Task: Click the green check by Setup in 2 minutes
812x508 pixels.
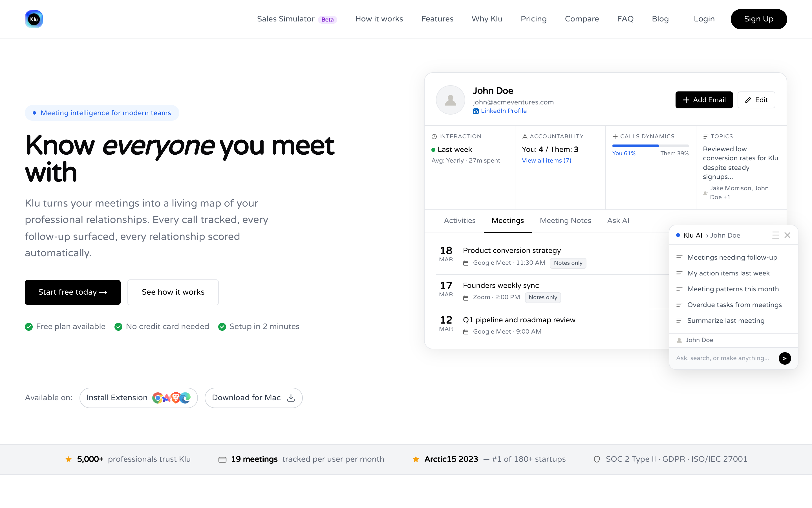Action: click(x=222, y=327)
